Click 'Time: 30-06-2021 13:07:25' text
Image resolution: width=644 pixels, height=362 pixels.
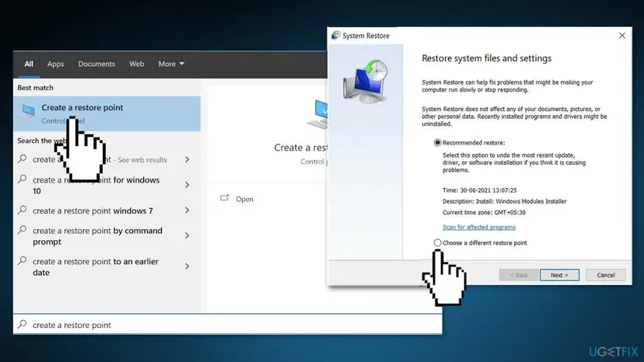pos(479,190)
